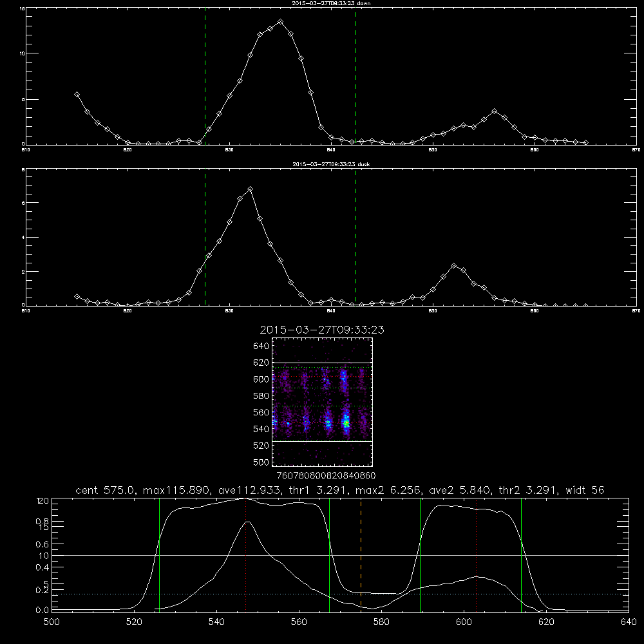Select the 'widt 56' value in stats line

pyautogui.click(x=585, y=490)
